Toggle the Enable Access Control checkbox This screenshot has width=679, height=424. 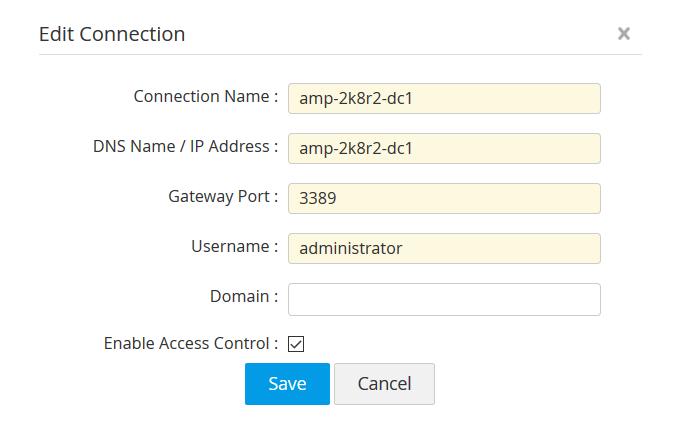tap(296, 344)
